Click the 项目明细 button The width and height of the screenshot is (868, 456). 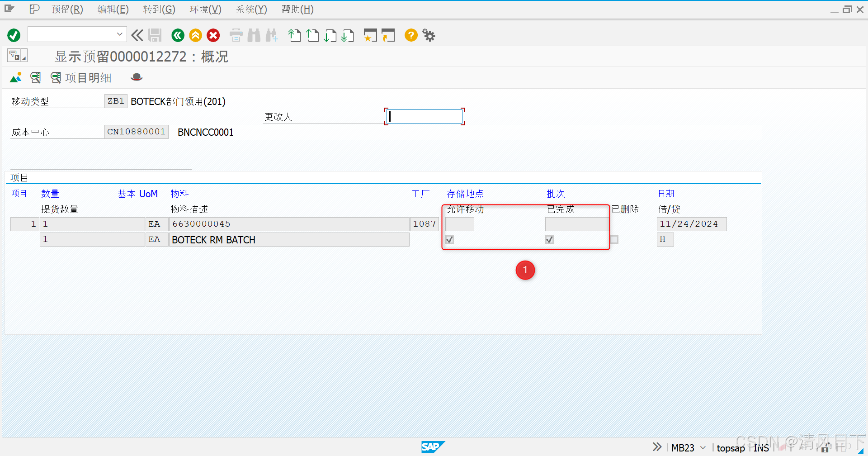pos(88,77)
